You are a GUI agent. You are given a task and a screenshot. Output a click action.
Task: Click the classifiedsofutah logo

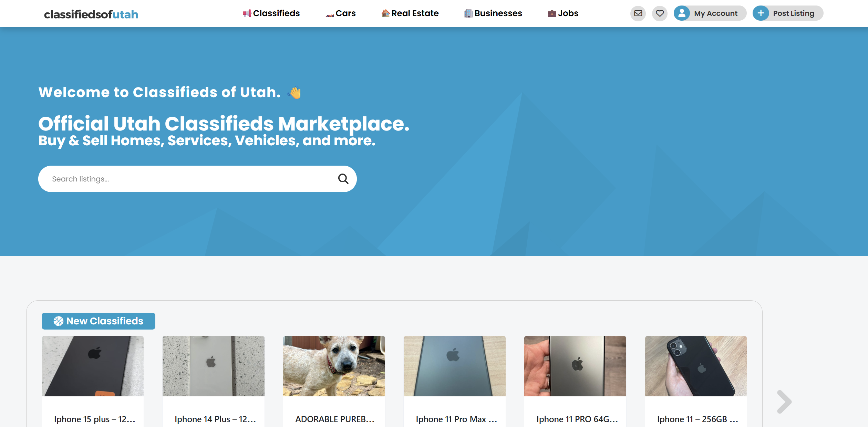coord(91,14)
